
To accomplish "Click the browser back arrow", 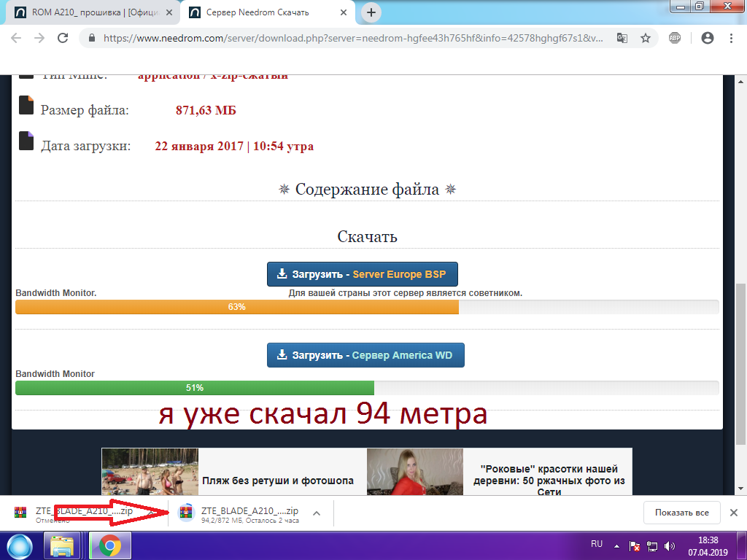I will (x=16, y=38).
